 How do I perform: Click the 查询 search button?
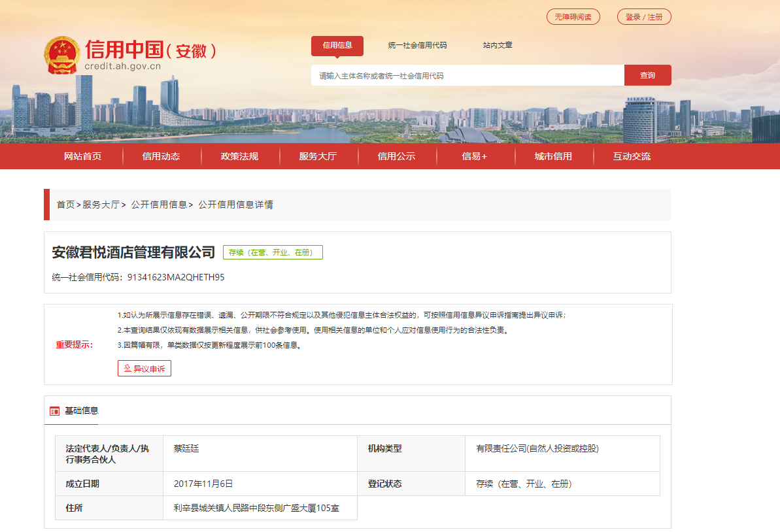tap(647, 75)
